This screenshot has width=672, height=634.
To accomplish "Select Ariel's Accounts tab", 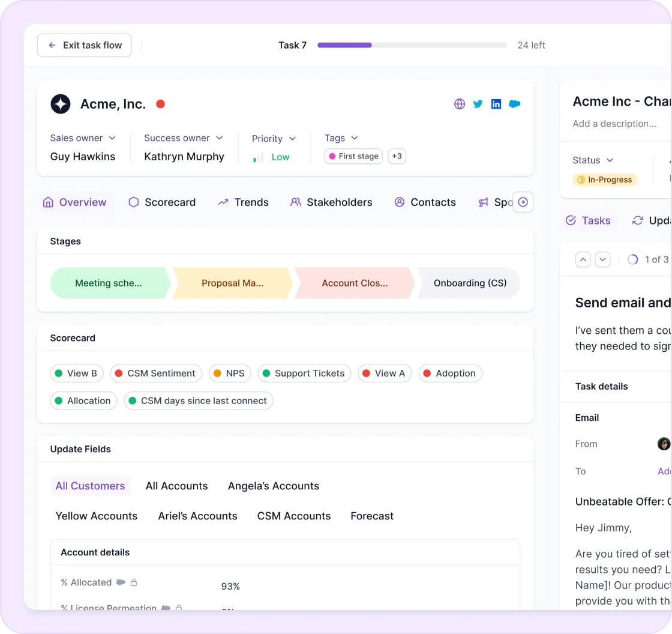I will click(197, 516).
